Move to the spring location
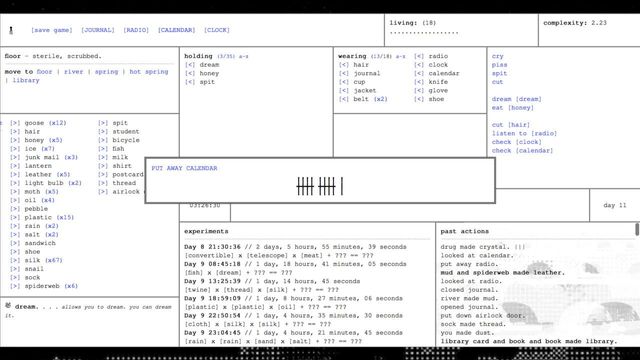 pos(106,72)
